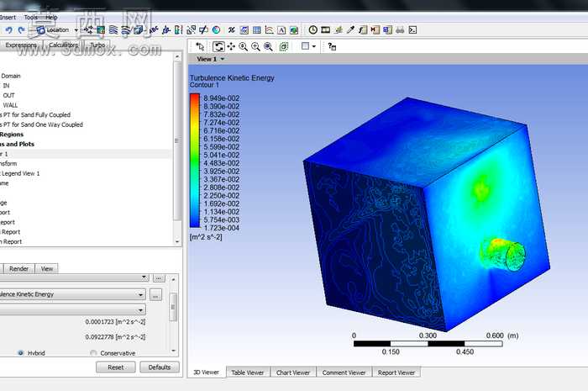The width and height of the screenshot is (588, 391).
Task: Insert a Coordinate Frame from toolbar
Action: (x=166, y=30)
